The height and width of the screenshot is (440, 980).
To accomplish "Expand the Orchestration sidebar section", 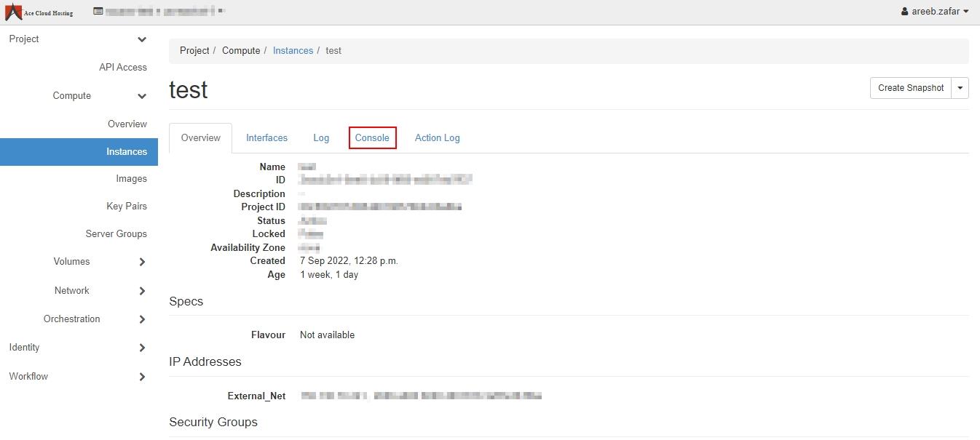I will click(142, 319).
